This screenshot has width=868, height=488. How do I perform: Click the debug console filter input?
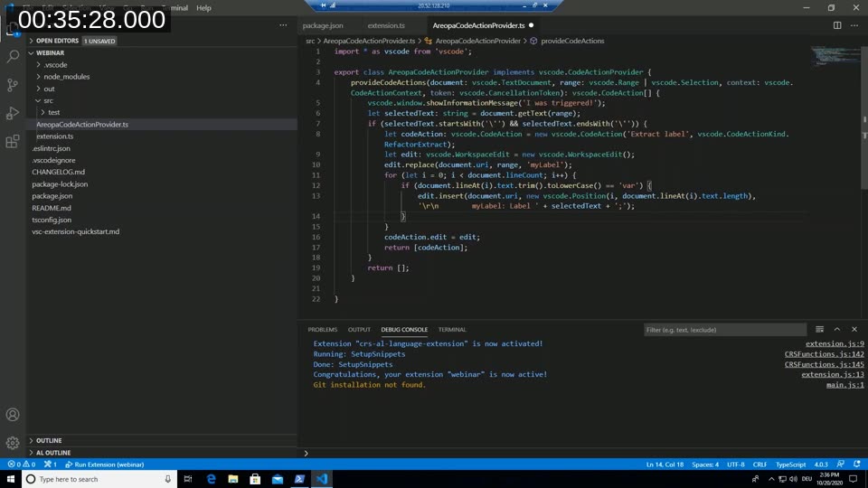[724, 330]
